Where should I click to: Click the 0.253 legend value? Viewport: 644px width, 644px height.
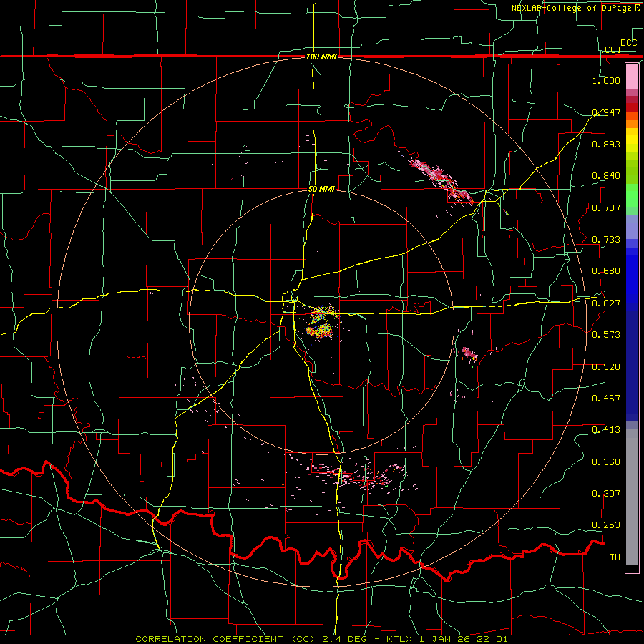coord(606,525)
